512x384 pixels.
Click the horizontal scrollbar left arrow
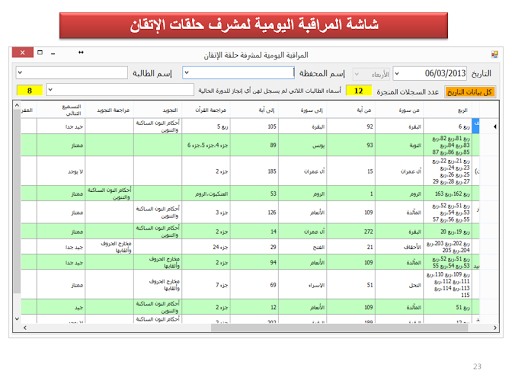tap(25, 328)
